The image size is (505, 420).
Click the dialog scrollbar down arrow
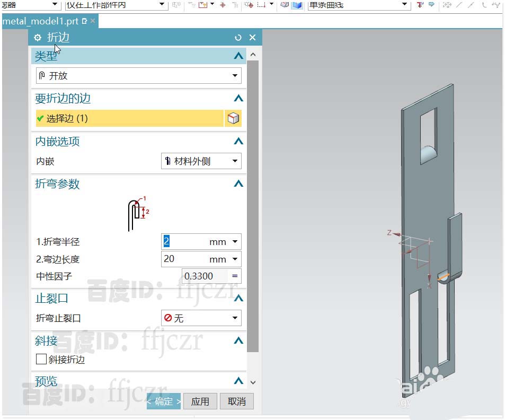(253, 382)
